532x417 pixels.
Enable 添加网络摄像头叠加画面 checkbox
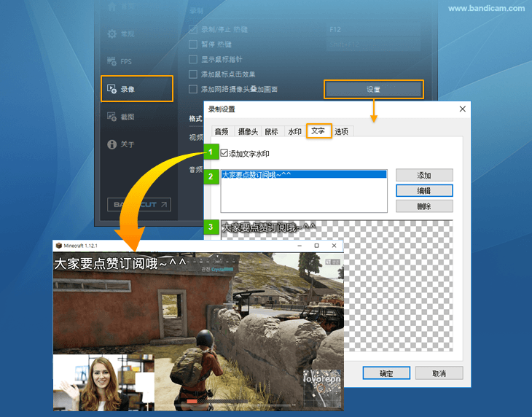click(x=193, y=89)
